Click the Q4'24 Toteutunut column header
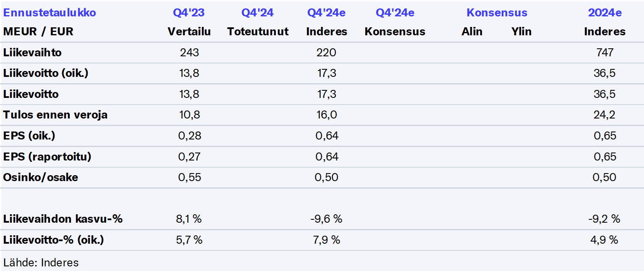The height and width of the screenshot is (271, 644). [x=257, y=13]
